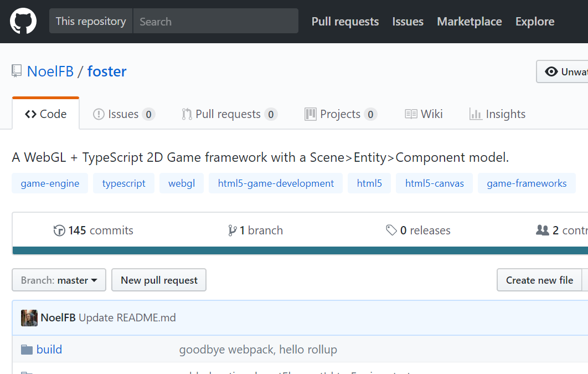Open the repository Issues tab
588x374 pixels.
124,114
